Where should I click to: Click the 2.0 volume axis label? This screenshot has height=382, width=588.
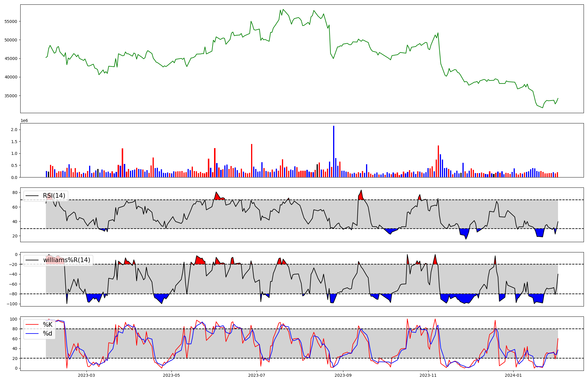point(14,130)
